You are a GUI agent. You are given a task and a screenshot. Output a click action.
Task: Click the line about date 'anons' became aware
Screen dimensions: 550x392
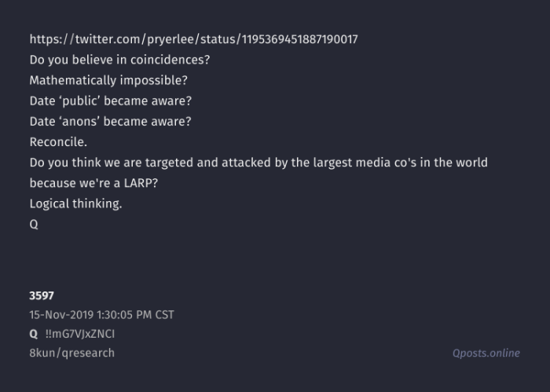[110, 121]
